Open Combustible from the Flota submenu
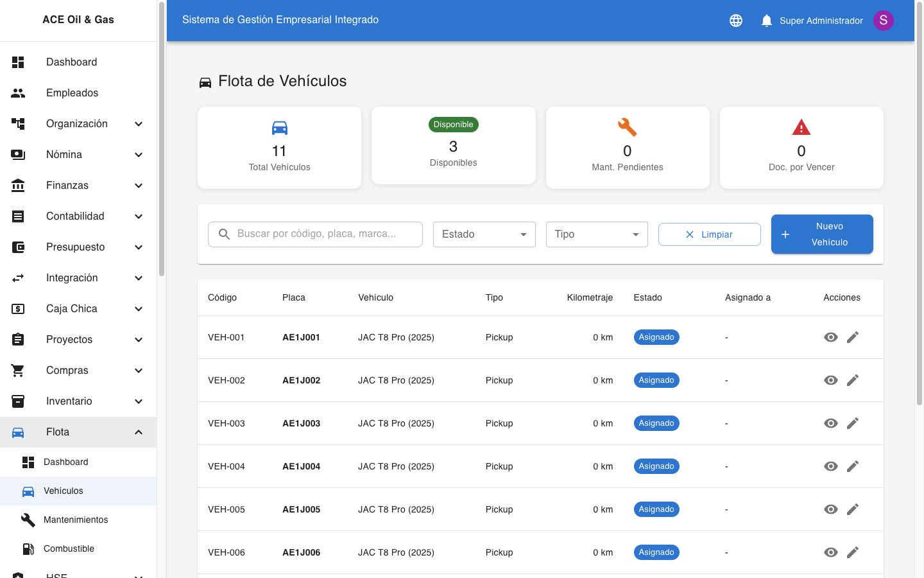Viewport: 924px width, 578px height. tap(69, 548)
